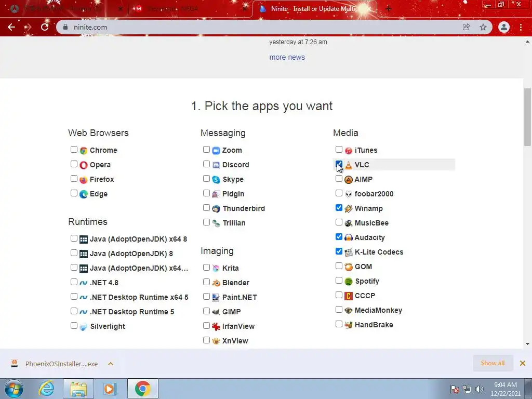
Task: Click the VLC cone icon
Action: [x=349, y=165]
